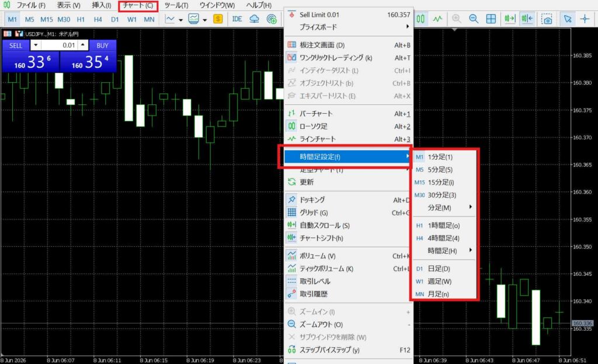
Task: Click the chart type line icon in toolbar
Action: (170, 19)
